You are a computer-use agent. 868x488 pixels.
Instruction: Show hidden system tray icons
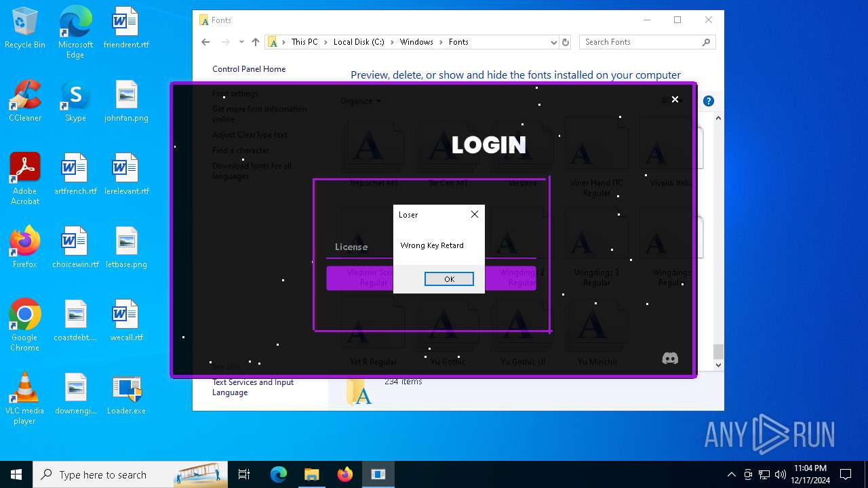tap(731, 474)
